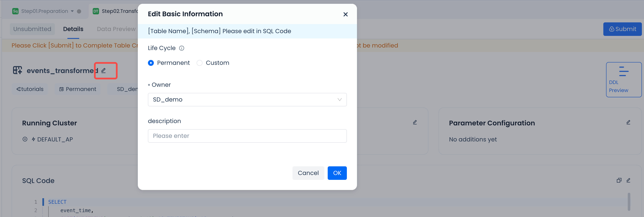Click the SQL Code copy icon
The height and width of the screenshot is (217, 644).
click(x=619, y=180)
